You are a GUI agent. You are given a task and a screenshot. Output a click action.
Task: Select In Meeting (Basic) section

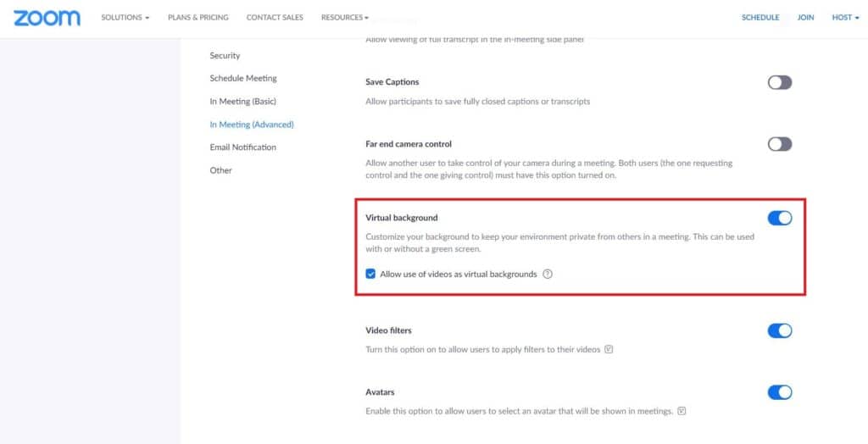tap(243, 102)
